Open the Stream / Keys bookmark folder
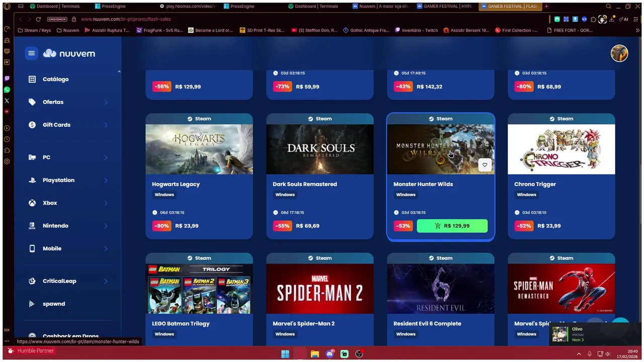644x362 pixels. pos(34,30)
